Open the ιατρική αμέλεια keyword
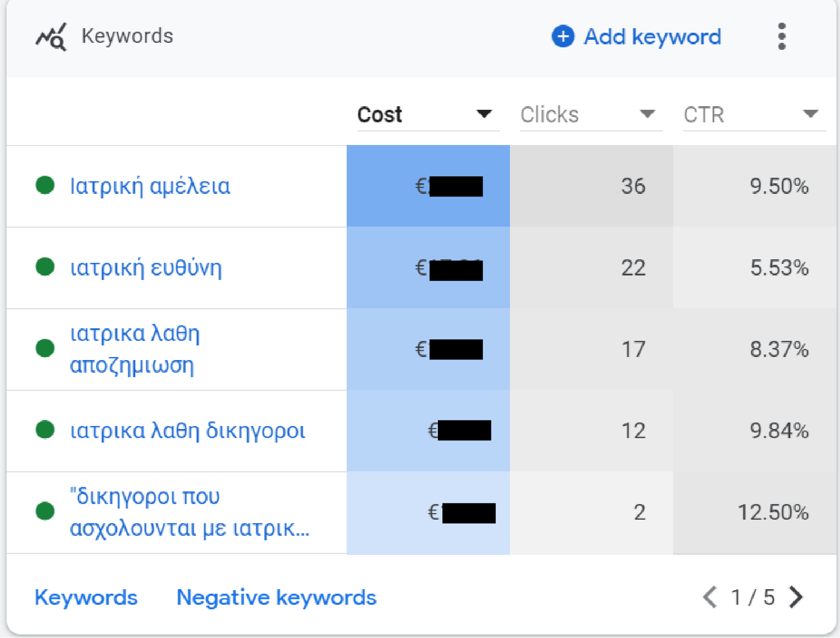840x638 pixels. pos(150,186)
